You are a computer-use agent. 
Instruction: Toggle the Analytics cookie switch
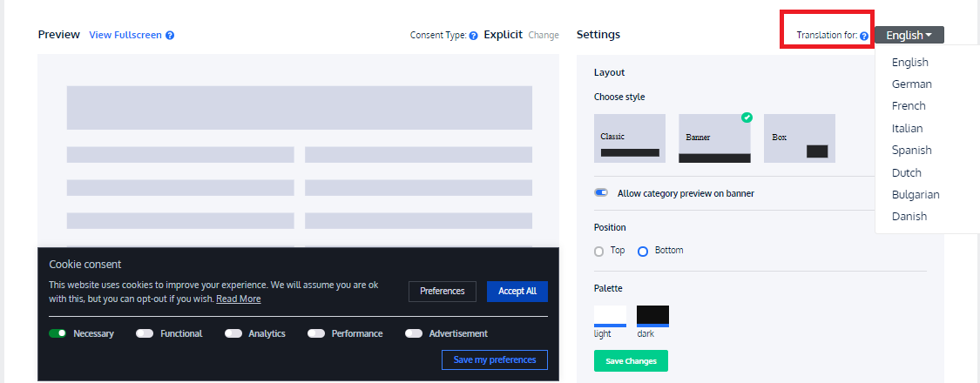[x=233, y=333]
